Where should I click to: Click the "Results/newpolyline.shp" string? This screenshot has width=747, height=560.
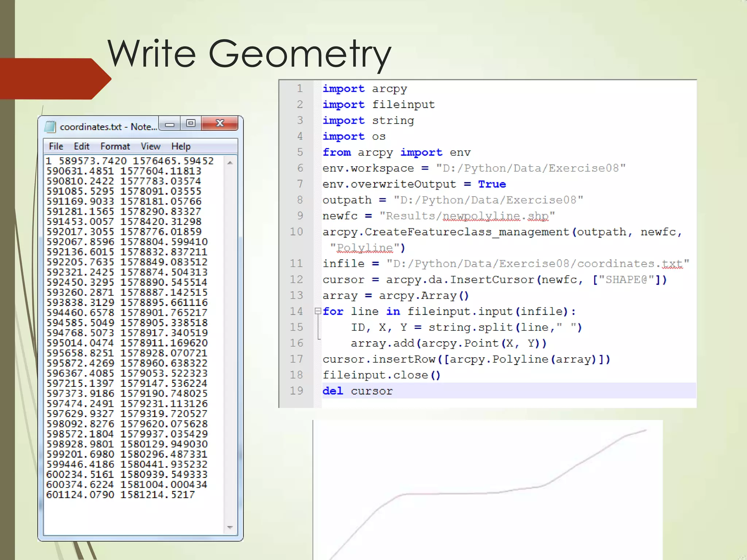coord(467,216)
